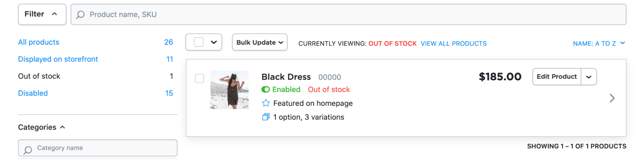This screenshot has width=644, height=159.
Task: Open the Bulk Update dropdown
Action: (260, 42)
